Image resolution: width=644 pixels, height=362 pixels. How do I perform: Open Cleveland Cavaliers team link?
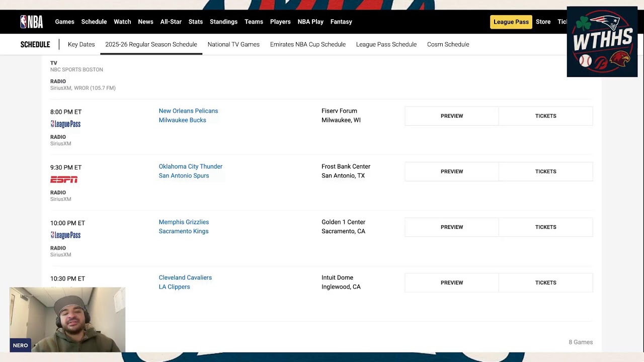(x=185, y=278)
